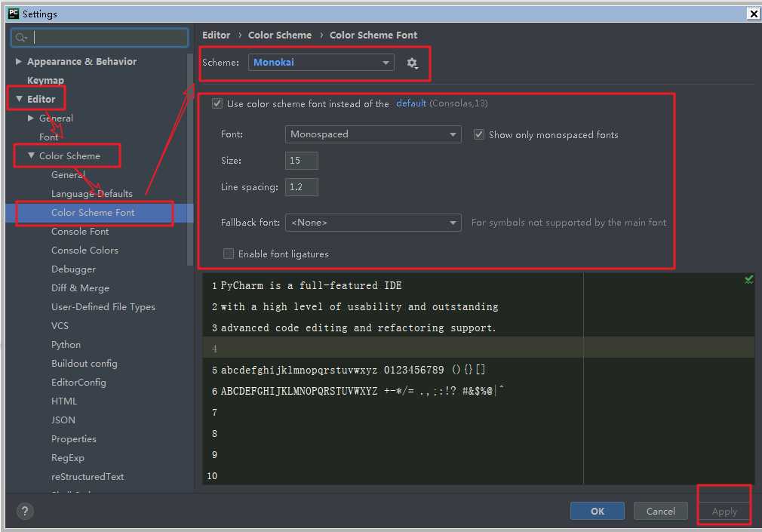762x532 pixels.
Task: Click Editor in the breadcrumb
Action: click(x=217, y=35)
